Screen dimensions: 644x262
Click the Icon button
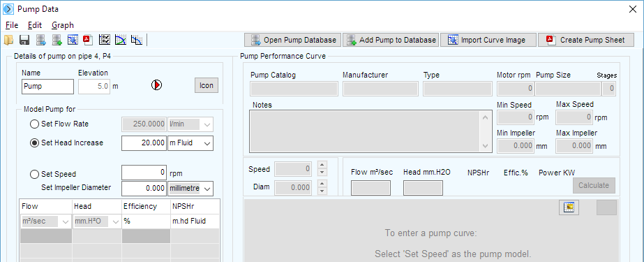click(207, 85)
